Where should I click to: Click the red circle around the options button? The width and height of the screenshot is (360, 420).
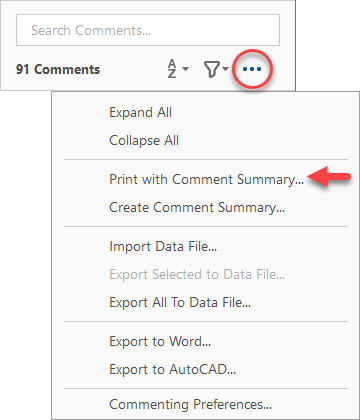(x=252, y=69)
